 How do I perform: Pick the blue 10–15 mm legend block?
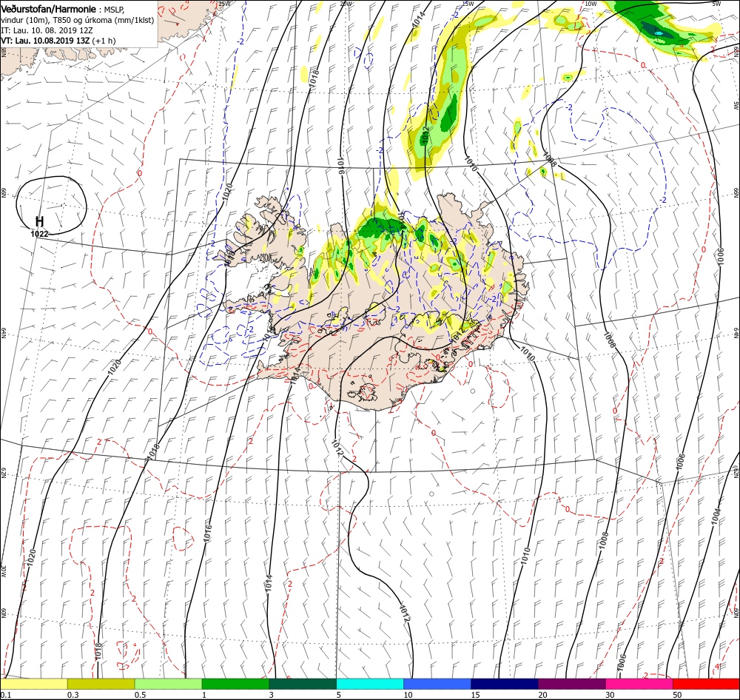tap(437, 684)
